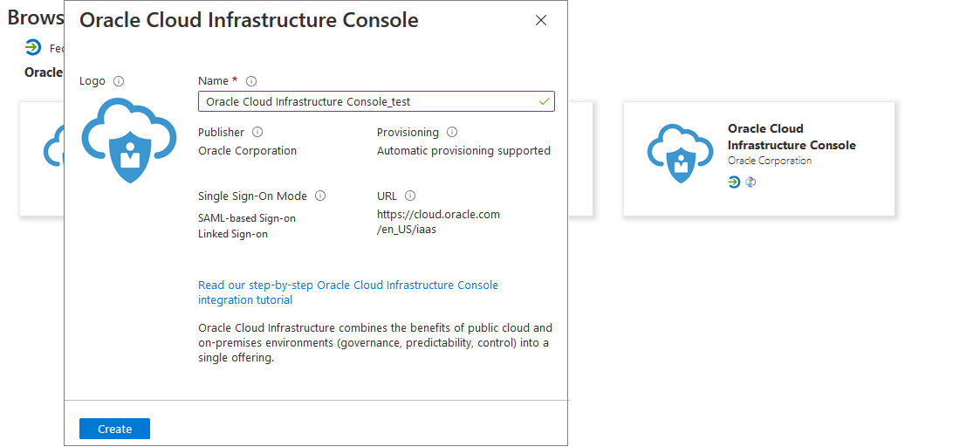The image size is (980, 447).
Task: Click the Name input field
Action: [376, 101]
